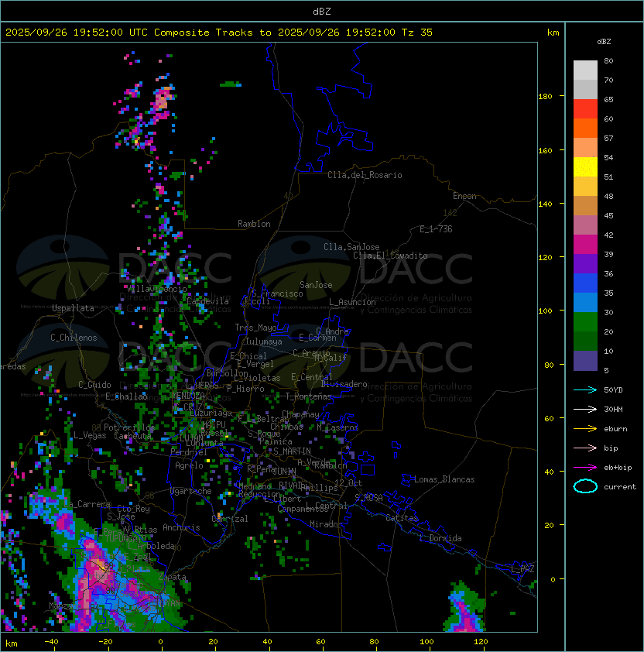Click the Encon location label
Viewport: 644px width, 652px height.
tap(464, 196)
